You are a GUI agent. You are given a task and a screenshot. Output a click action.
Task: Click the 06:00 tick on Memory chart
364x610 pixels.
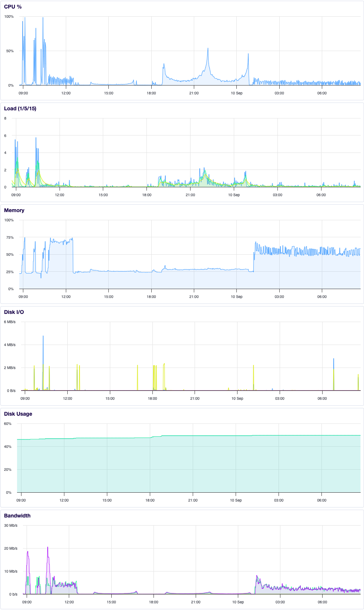[x=322, y=297]
